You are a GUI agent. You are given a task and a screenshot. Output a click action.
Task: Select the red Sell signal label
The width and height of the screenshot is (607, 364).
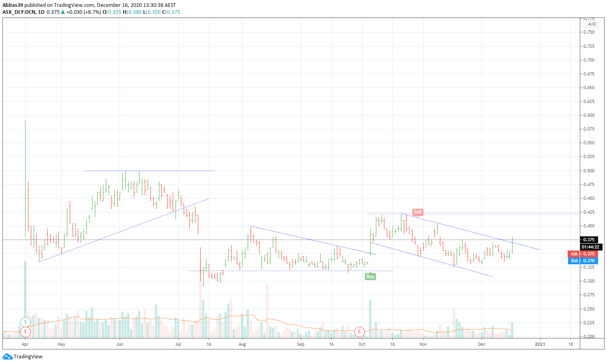[418, 212]
